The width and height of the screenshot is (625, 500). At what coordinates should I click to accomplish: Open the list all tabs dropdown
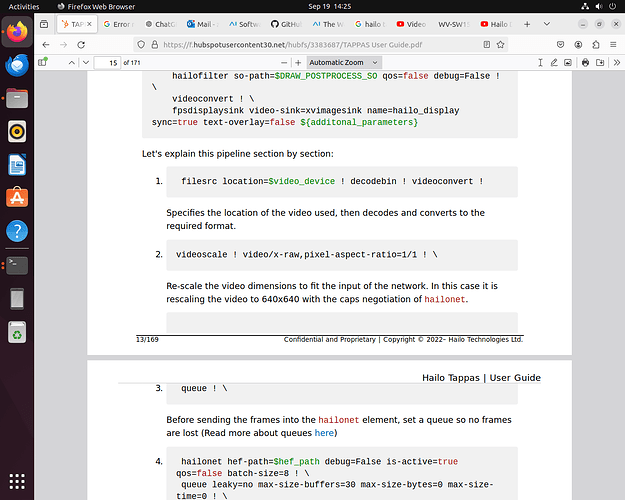pos(547,24)
